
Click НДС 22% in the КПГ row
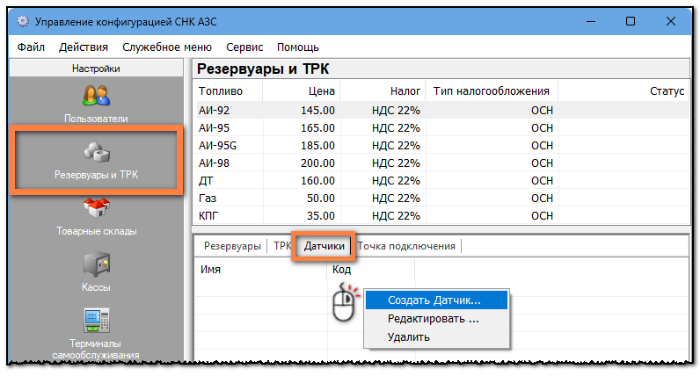[x=396, y=216]
